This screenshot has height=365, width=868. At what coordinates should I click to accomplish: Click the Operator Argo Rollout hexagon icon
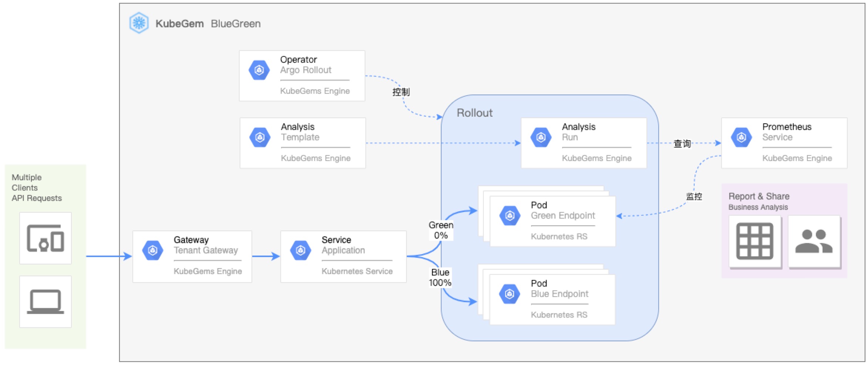(x=259, y=70)
